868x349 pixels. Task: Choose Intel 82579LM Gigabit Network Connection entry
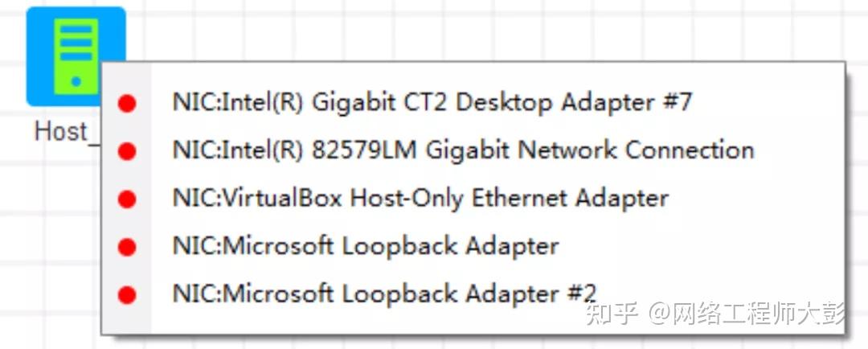pyautogui.click(x=463, y=150)
